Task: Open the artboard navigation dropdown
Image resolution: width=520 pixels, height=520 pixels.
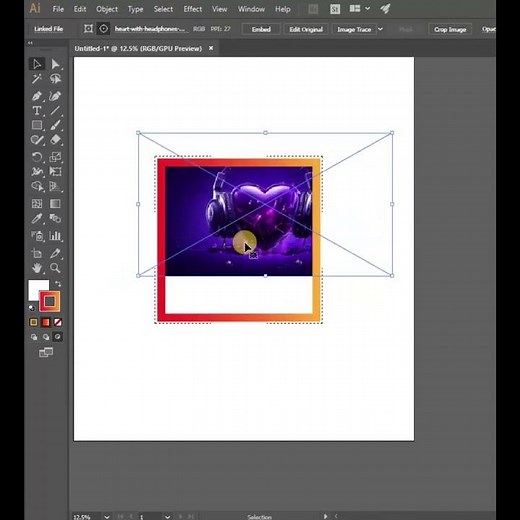Action: coord(167,517)
